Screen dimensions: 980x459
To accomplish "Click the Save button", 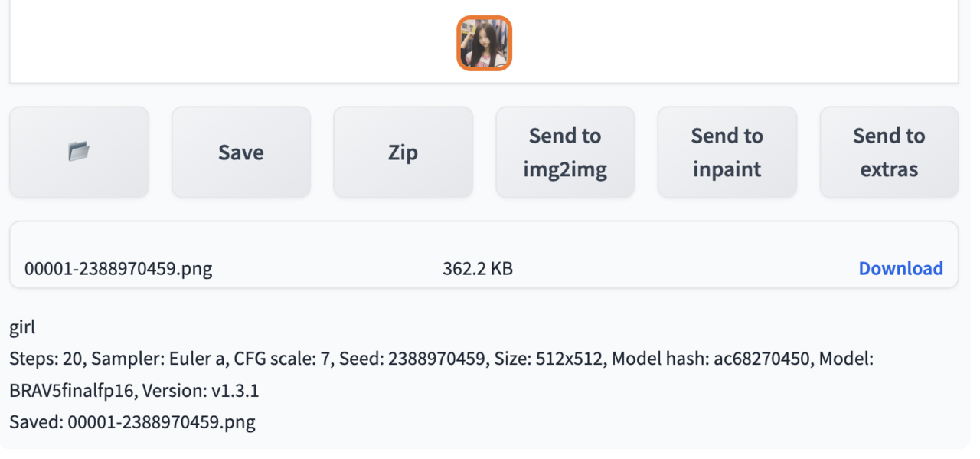I will pyautogui.click(x=241, y=152).
